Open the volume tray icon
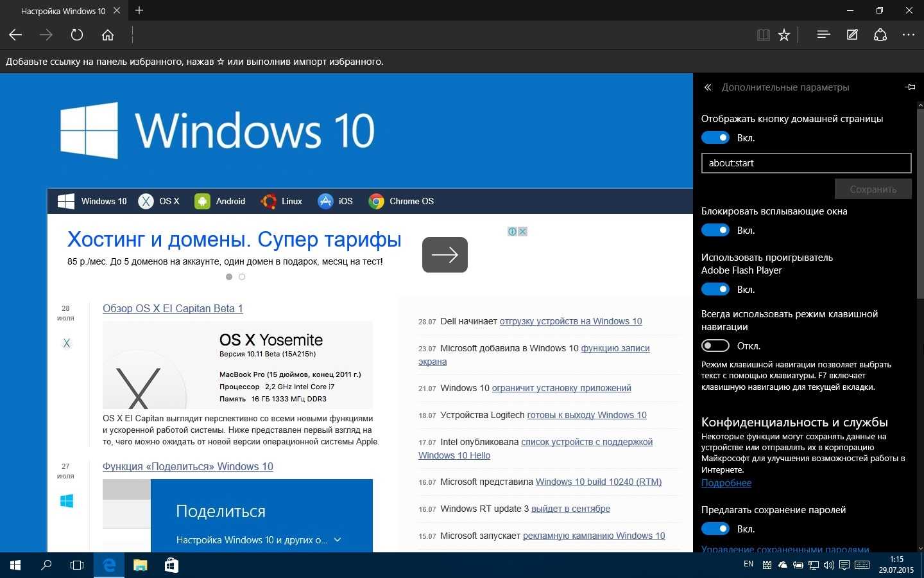The width and height of the screenshot is (924, 578). tap(828, 565)
